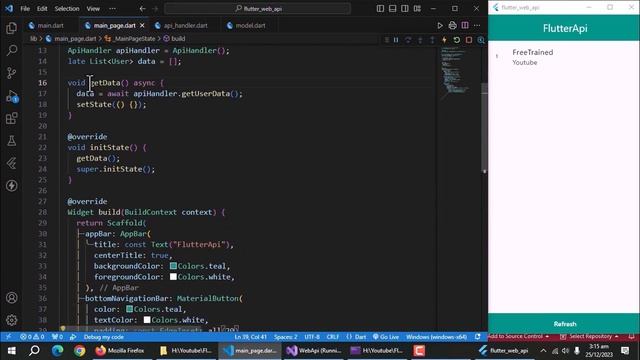This screenshot has width=640, height=360.
Task: Open the Selection menu
Action: point(67,9)
